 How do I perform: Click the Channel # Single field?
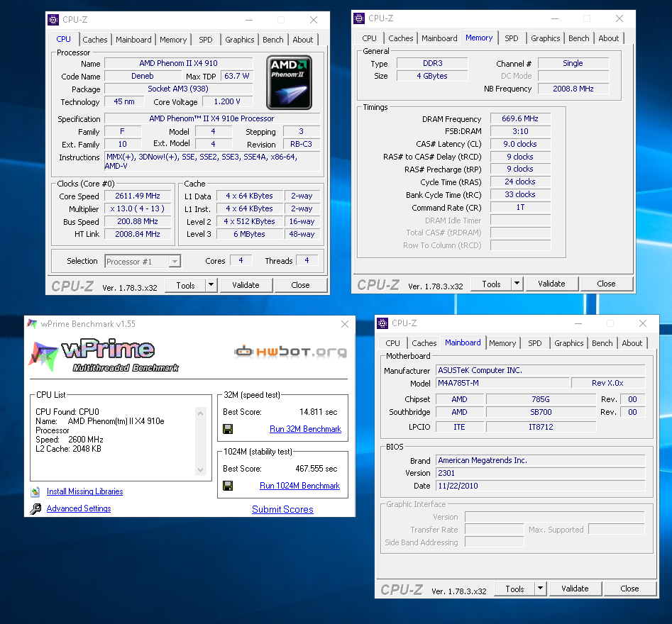click(x=573, y=63)
